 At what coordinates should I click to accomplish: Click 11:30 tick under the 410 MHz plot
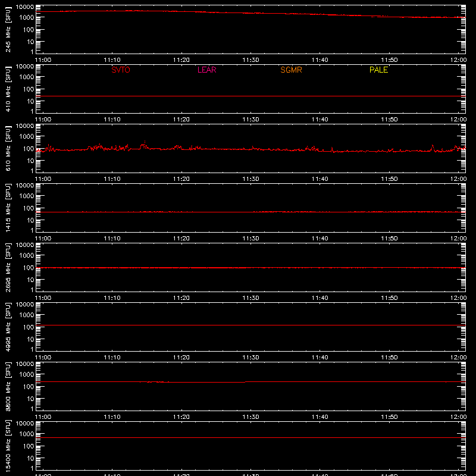pyautogui.click(x=250, y=120)
